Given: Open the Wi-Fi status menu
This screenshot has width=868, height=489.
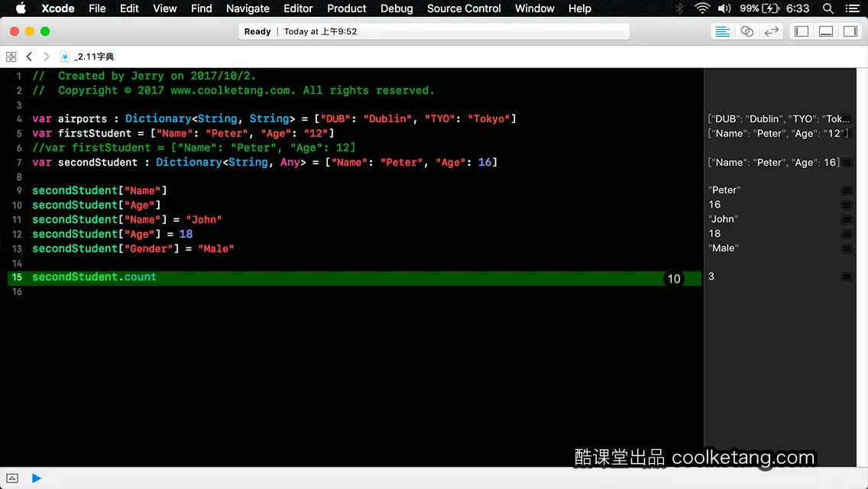Looking at the screenshot, I should [702, 8].
